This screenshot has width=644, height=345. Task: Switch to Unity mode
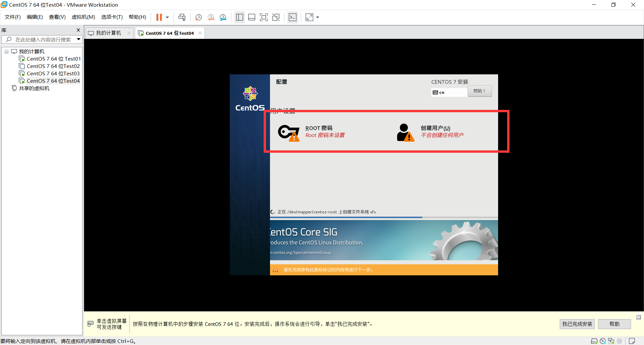tap(276, 17)
